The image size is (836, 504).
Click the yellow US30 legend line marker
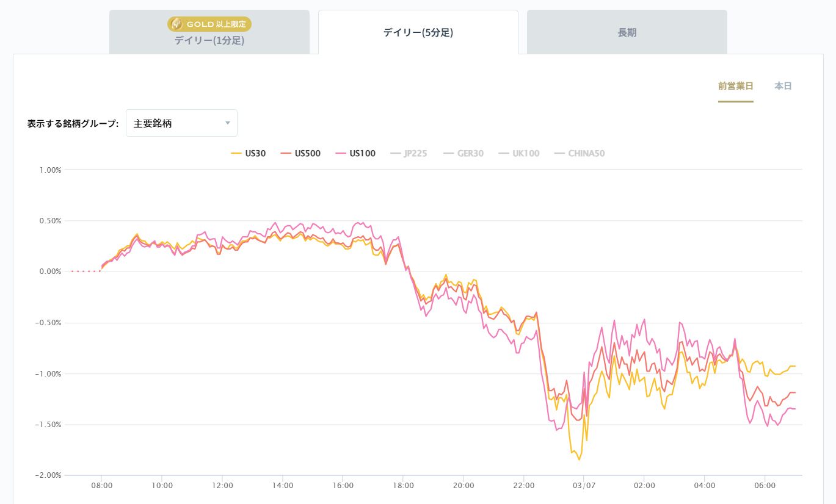[x=236, y=154]
